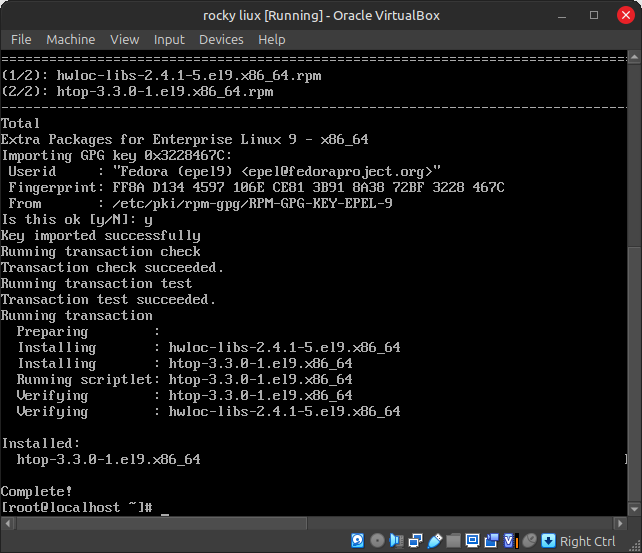Expand the View menu
Image resolution: width=642 pixels, height=553 pixels.
[125, 39]
